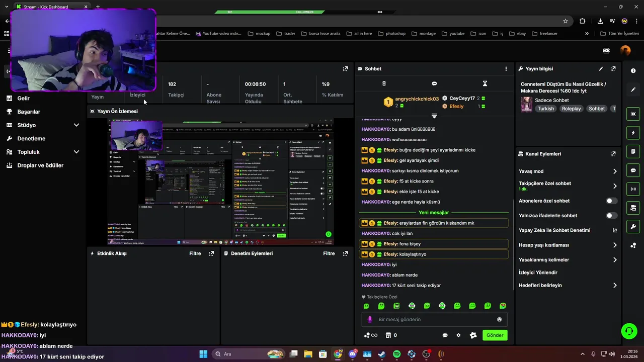Open Droplar ve ödüller menu item

40,165
